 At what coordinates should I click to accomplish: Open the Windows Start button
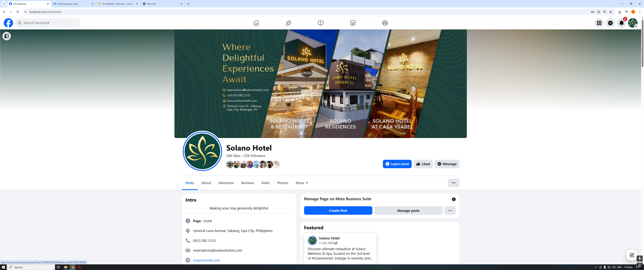click(x=3, y=267)
